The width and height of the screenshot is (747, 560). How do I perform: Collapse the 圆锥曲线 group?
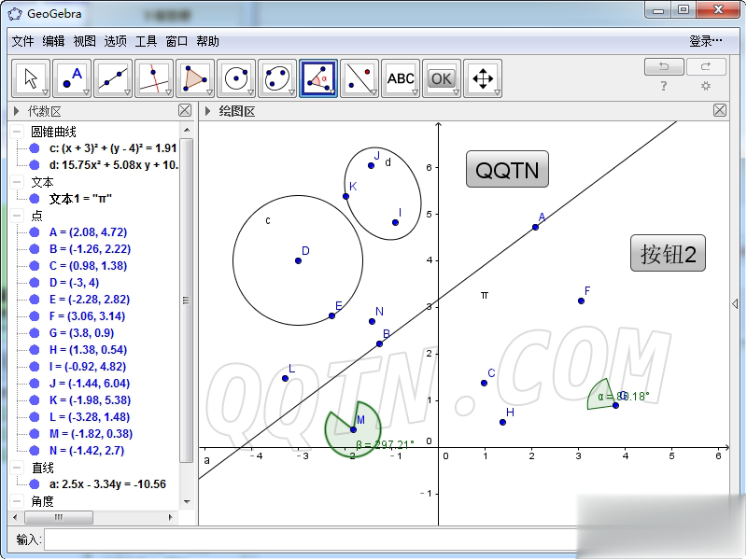pos(18,132)
